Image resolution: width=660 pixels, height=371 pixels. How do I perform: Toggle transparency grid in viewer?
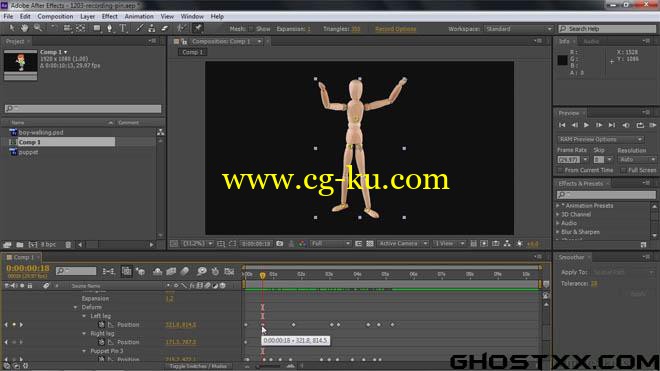370,244
